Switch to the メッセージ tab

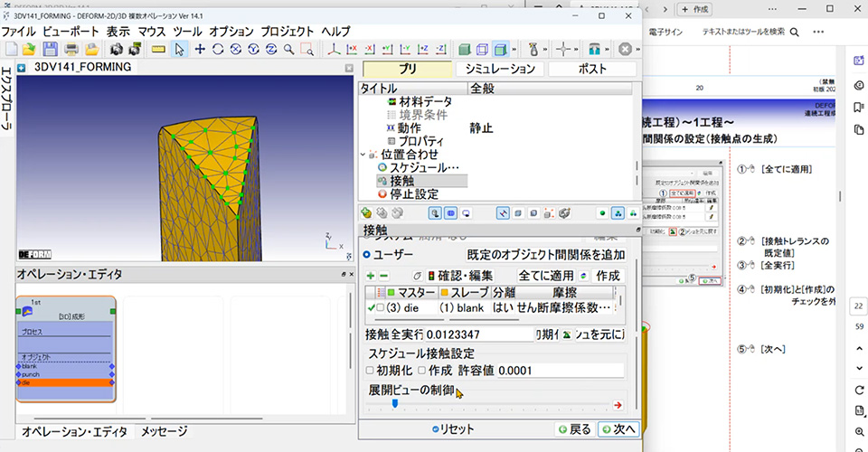164,431
